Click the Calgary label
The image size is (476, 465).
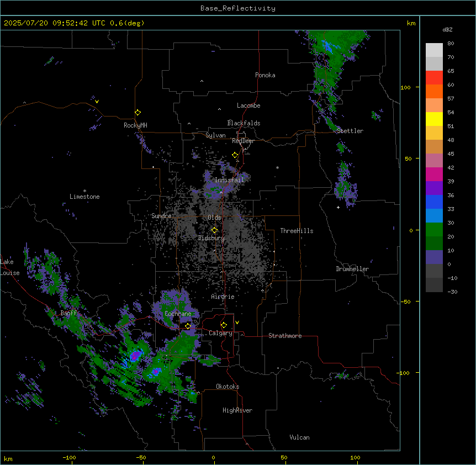pos(221,333)
